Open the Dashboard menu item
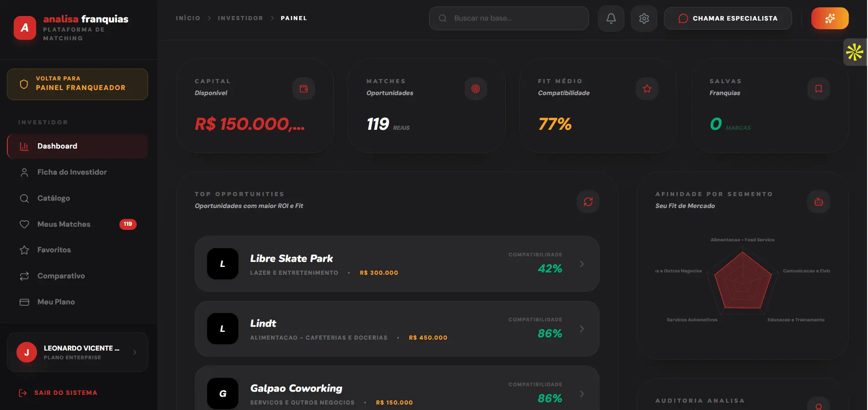 tap(77, 146)
